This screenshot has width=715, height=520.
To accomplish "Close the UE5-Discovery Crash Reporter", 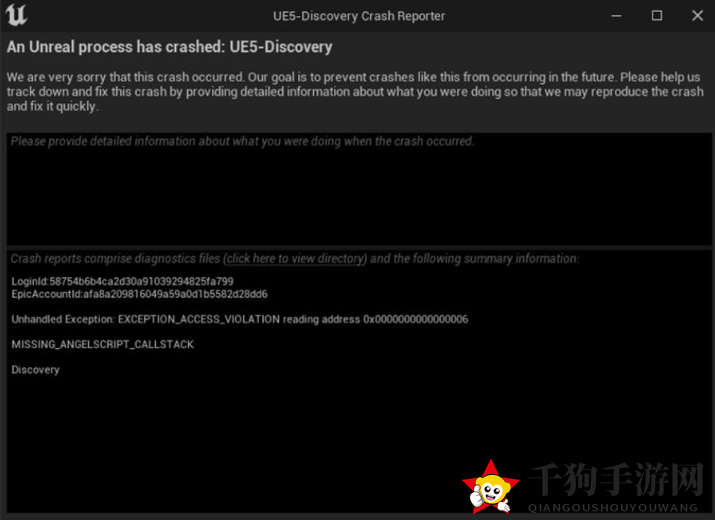I will click(697, 16).
